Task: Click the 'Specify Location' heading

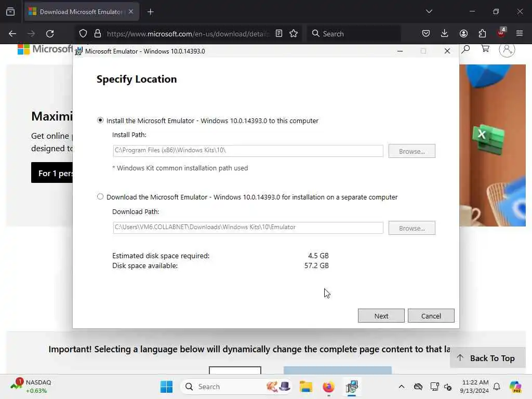Action: coord(137,79)
